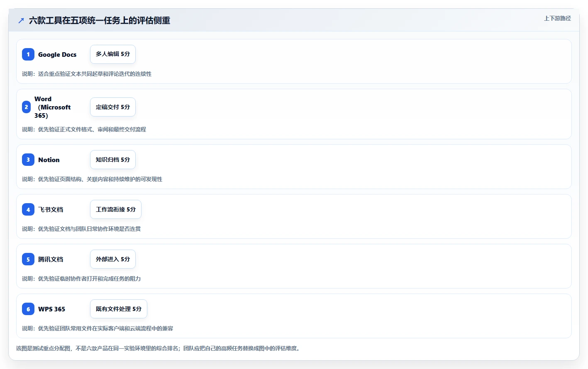
Task: Click the 既有文件处理 5分 tag
Action: [119, 309]
